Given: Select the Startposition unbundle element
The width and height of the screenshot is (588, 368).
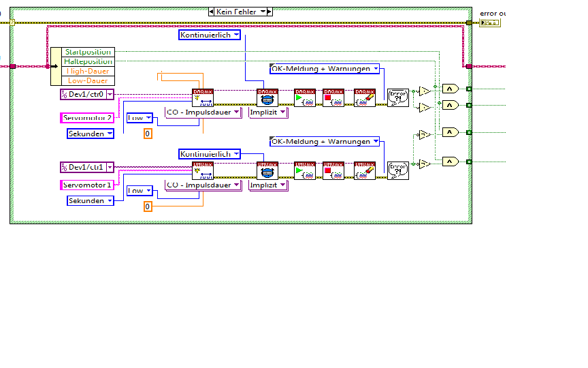Looking at the screenshot, I should [88, 52].
